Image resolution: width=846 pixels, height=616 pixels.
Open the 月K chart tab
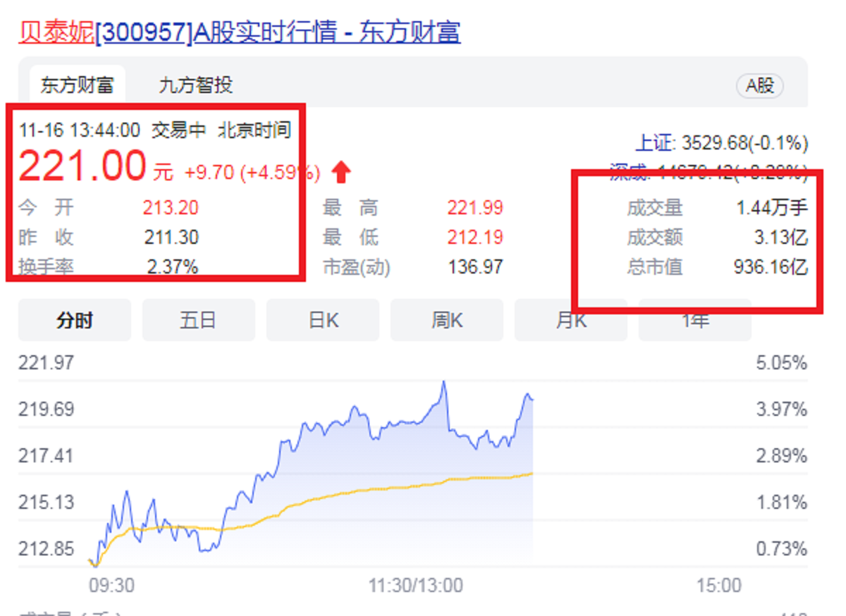(x=571, y=321)
